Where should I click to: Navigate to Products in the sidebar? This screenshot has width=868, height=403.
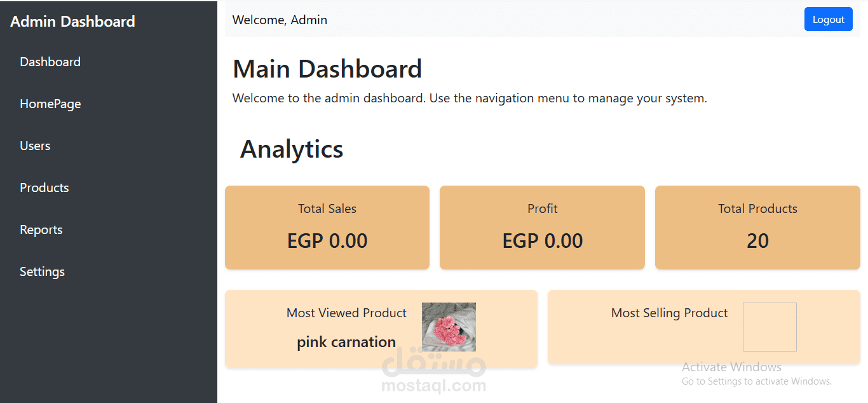click(x=44, y=188)
